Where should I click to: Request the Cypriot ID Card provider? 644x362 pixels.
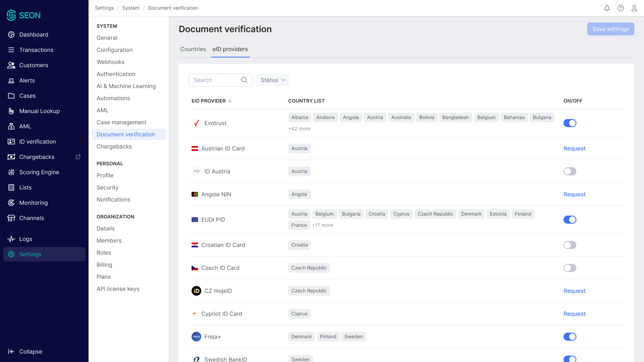tap(574, 314)
